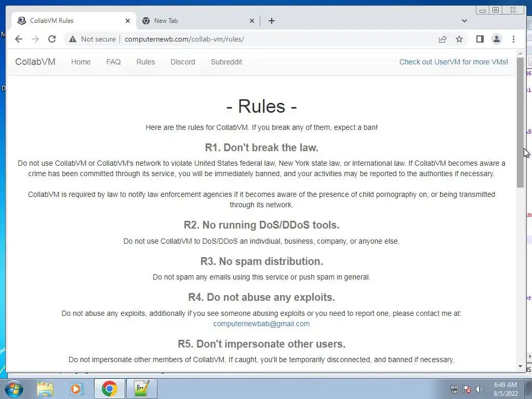This screenshot has width=532, height=399.
Task: Click the 'Here are the rules for CollabVM' sentence
Action: pyautogui.click(x=262, y=128)
